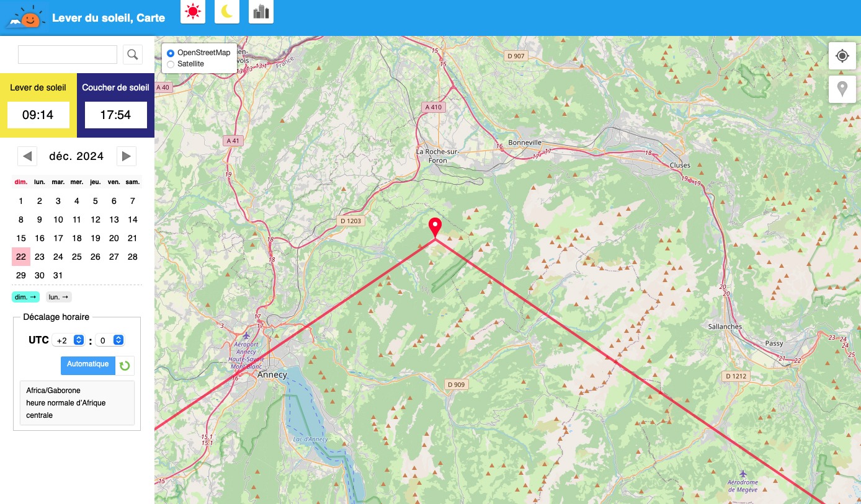
Task: Switch to the moon mode icon
Action: [x=227, y=11]
